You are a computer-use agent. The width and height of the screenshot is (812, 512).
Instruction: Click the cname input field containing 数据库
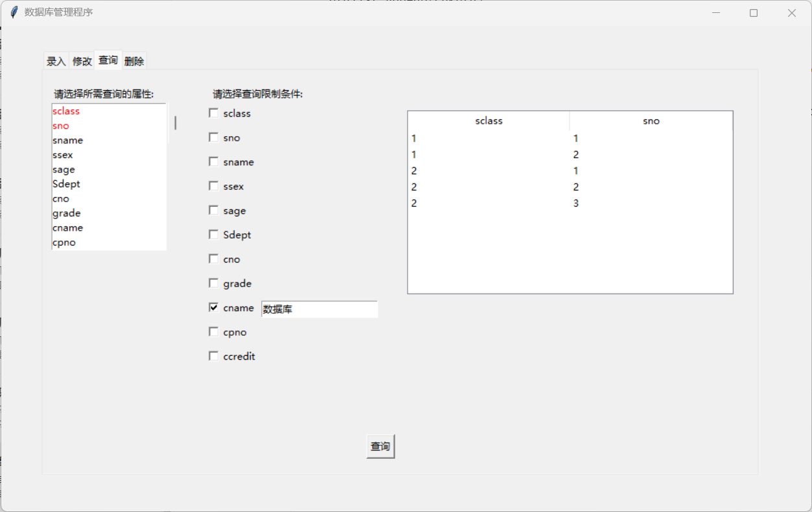pyautogui.click(x=319, y=309)
